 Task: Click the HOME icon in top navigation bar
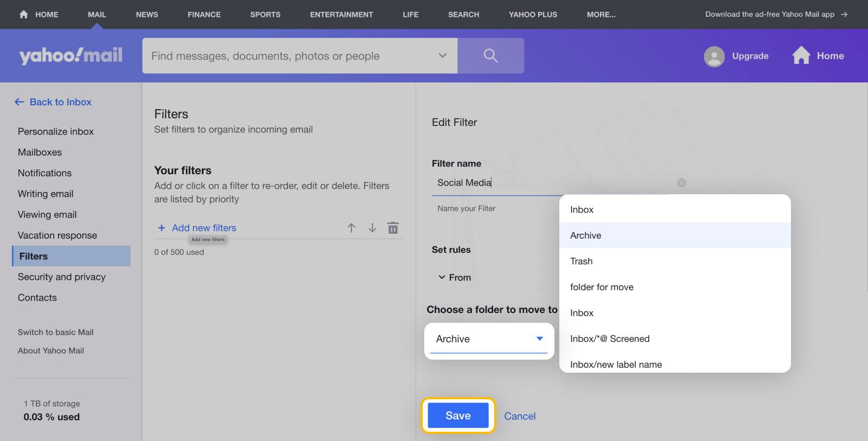tap(23, 14)
